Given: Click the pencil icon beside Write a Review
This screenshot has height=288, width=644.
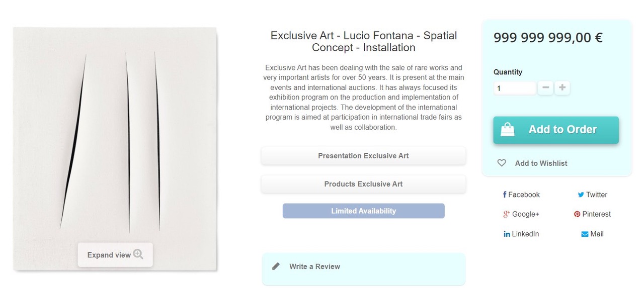Looking at the screenshot, I should click(276, 266).
